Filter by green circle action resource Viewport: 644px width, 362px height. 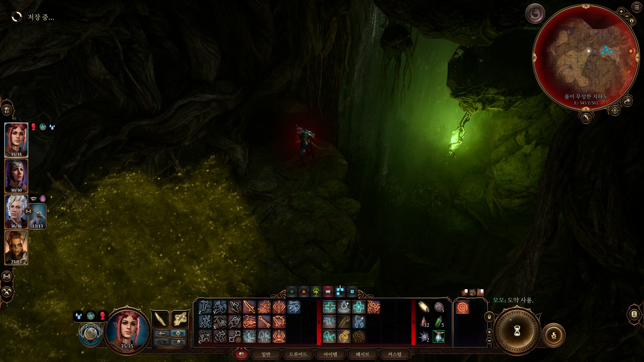click(292, 292)
